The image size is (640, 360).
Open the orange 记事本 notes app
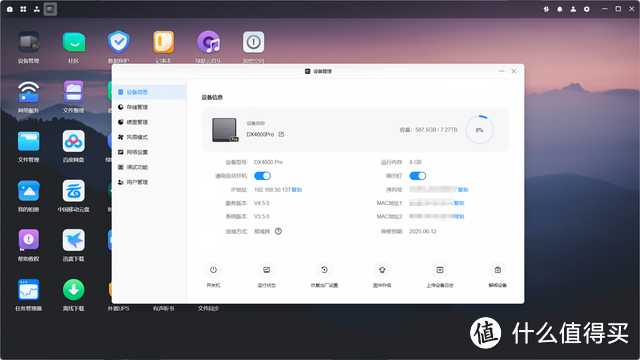163,42
